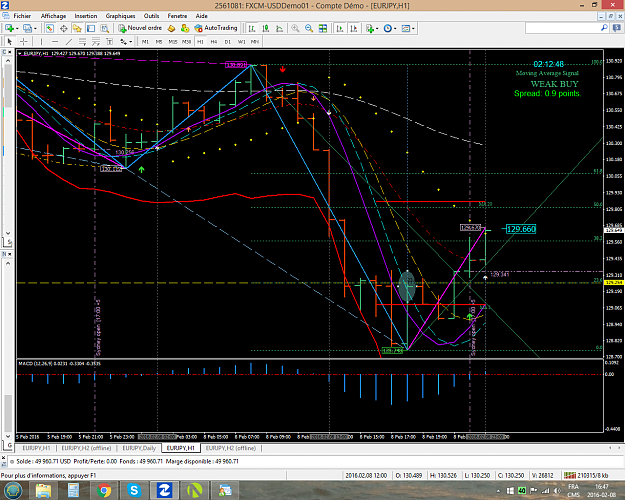Switch to the EURJPY,Daily chart tab
The height and width of the screenshot is (500, 625).
[x=139, y=448]
